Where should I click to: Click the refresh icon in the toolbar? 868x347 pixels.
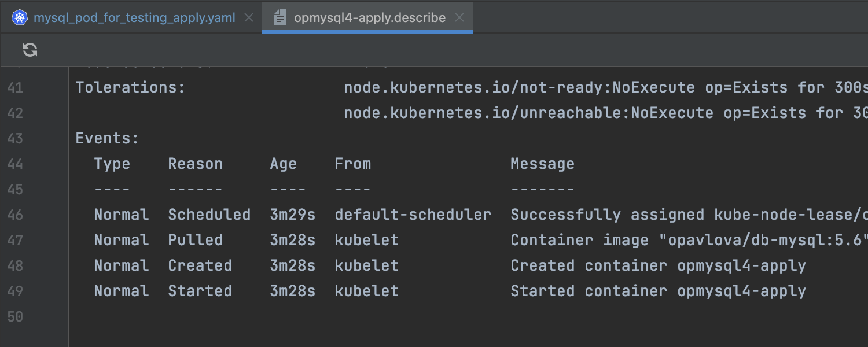[x=30, y=50]
